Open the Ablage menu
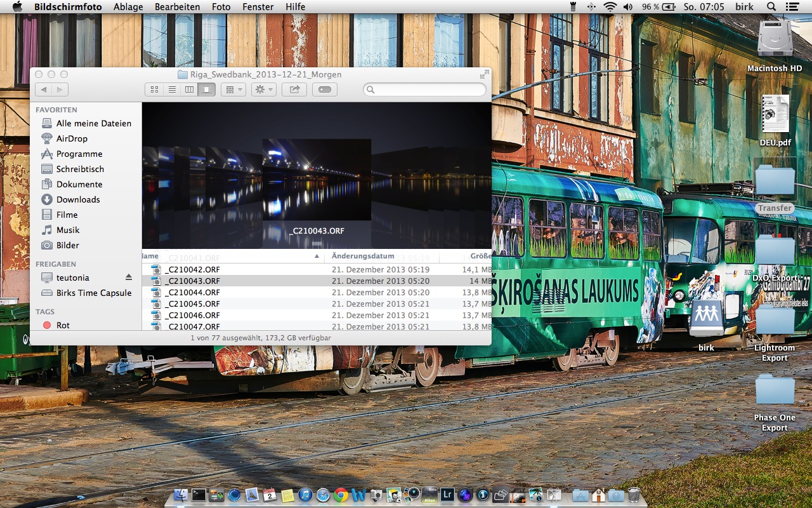 coord(128,7)
